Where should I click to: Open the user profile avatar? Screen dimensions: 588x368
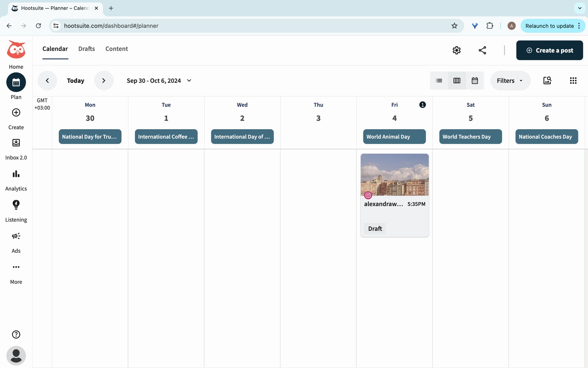click(x=16, y=356)
